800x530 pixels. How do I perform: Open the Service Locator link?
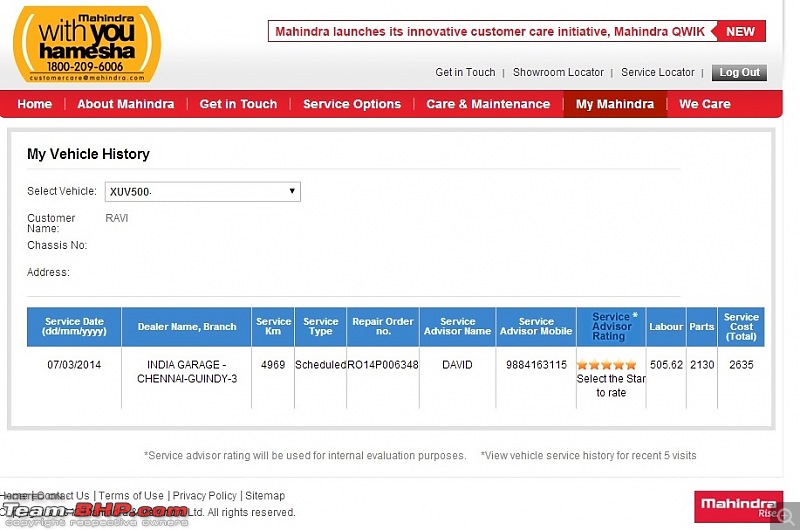coord(658,72)
